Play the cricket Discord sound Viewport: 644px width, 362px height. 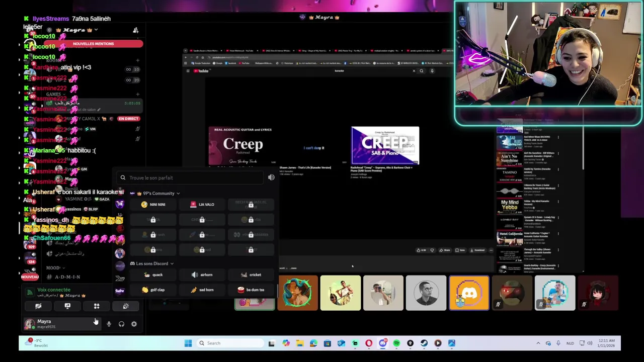pos(251,275)
